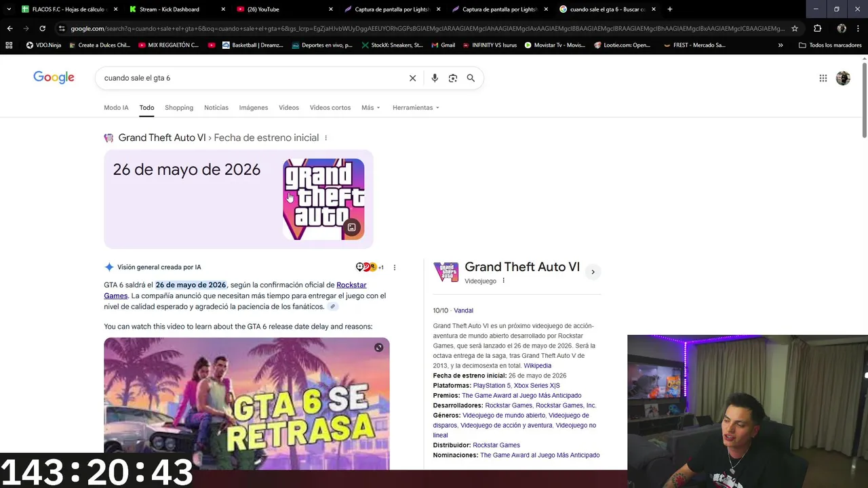The width and height of the screenshot is (868, 488).
Task: Open the PlayStation 5 platform link
Action: point(492,386)
